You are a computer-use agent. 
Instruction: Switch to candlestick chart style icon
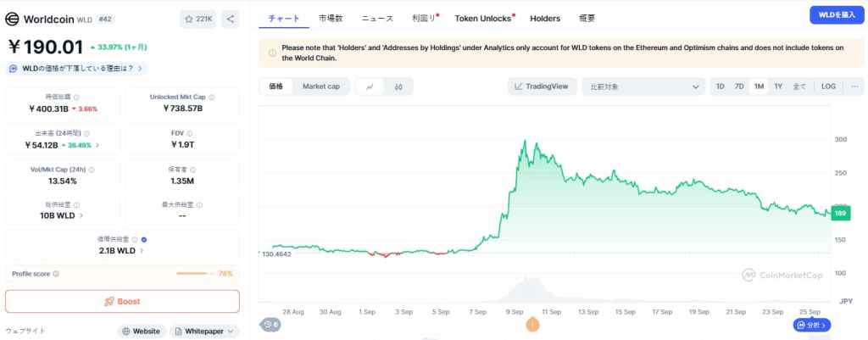tap(398, 86)
